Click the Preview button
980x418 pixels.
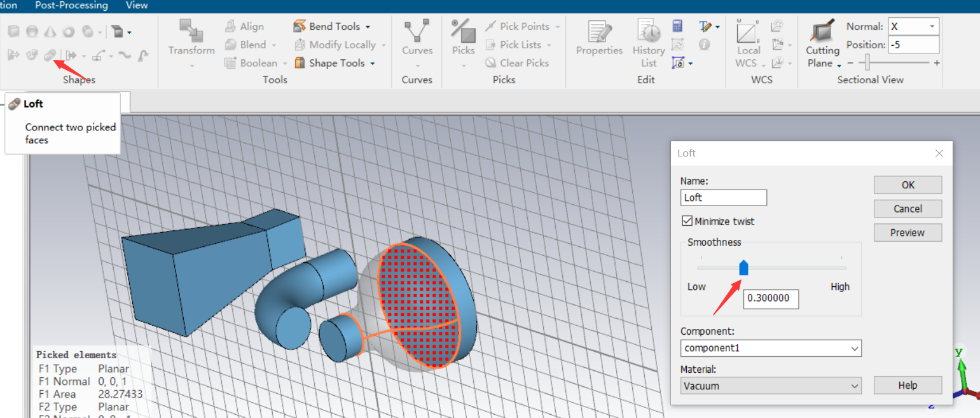click(908, 233)
